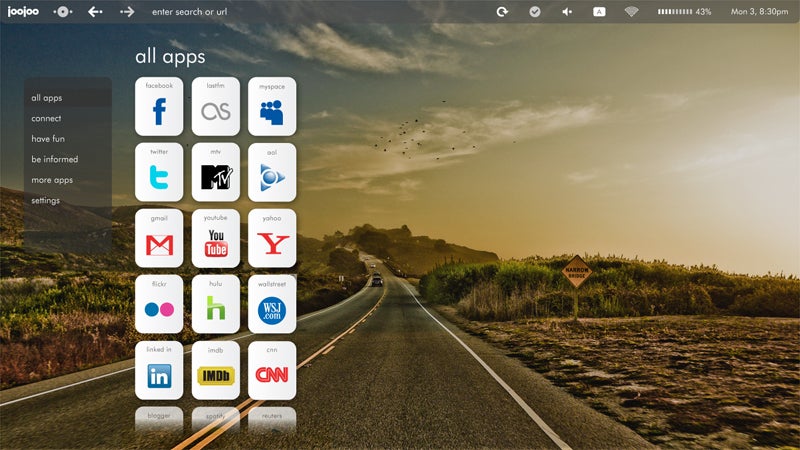This screenshot has height=450, width=800.
Task: Click the joojoo logo in top bar
Action: (x=23, y=11)
